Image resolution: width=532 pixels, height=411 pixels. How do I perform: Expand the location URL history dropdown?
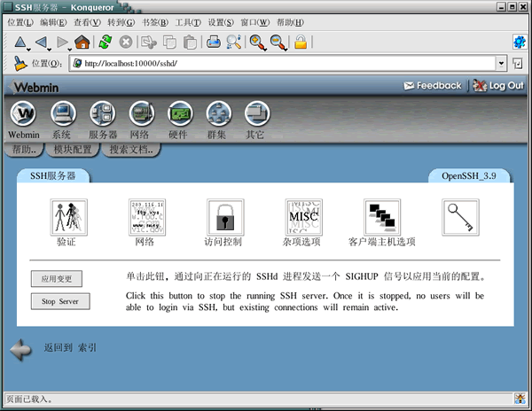[501, 64]
